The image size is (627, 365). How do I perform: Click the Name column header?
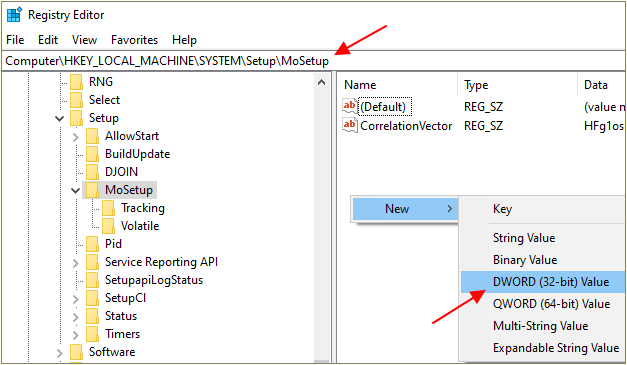point(398,85)
